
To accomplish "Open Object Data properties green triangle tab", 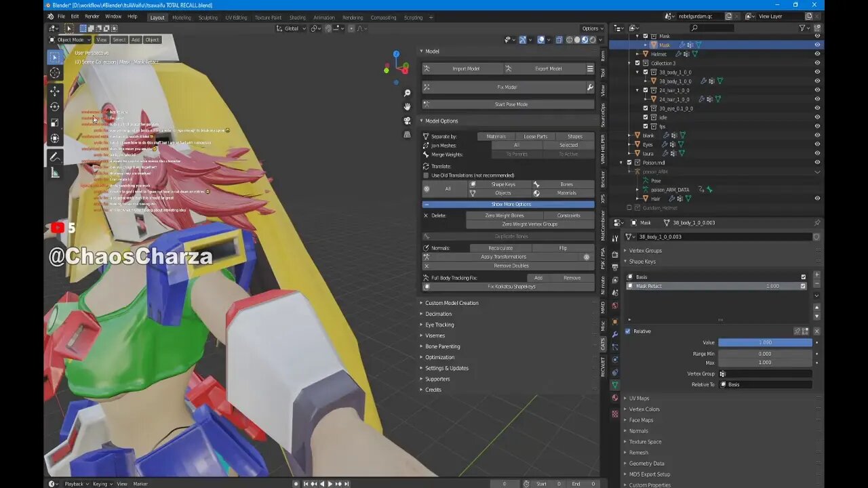I will (615, 385).
